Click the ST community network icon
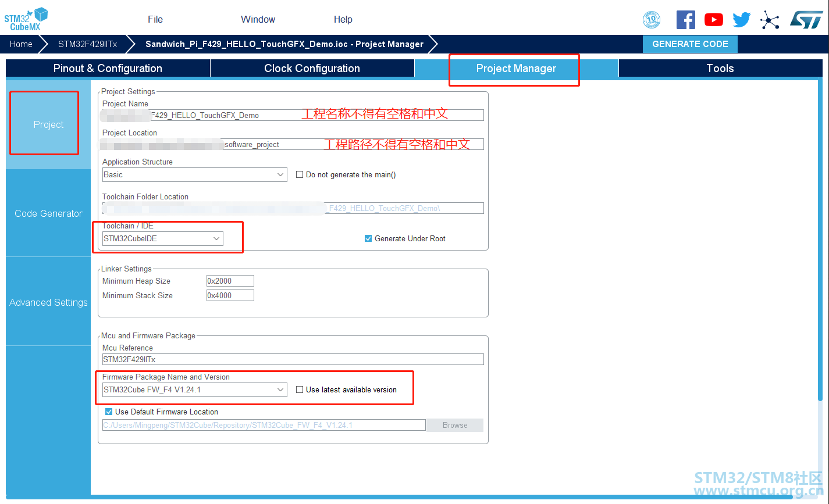The image size is (829, 504). 770,20
